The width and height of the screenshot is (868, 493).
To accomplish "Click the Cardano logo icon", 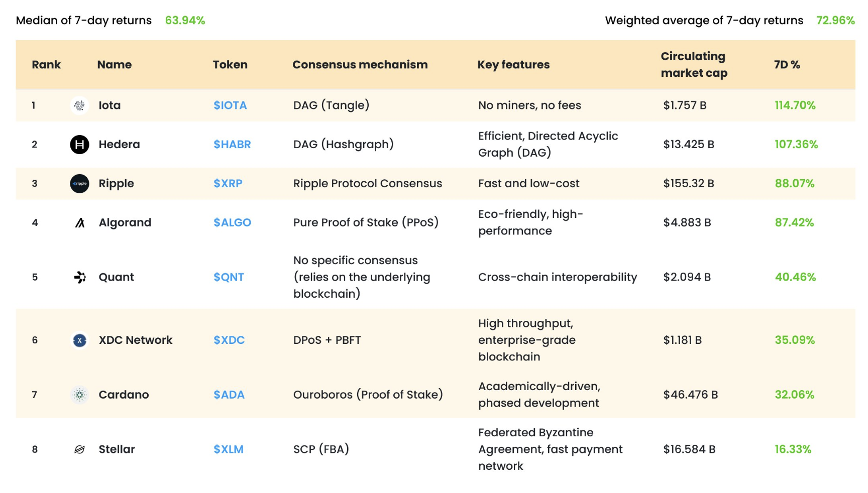I will pyautogui.click(x=79, y=395).
